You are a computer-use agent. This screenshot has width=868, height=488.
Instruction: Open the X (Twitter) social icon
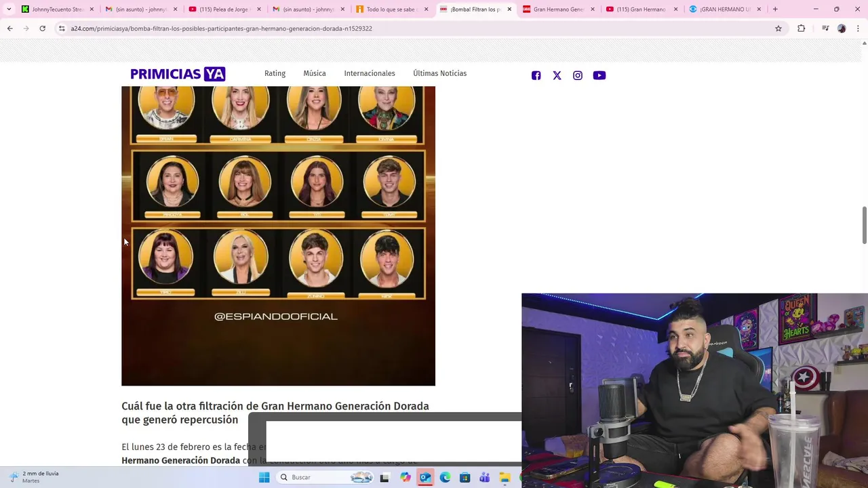pos(557,75)
